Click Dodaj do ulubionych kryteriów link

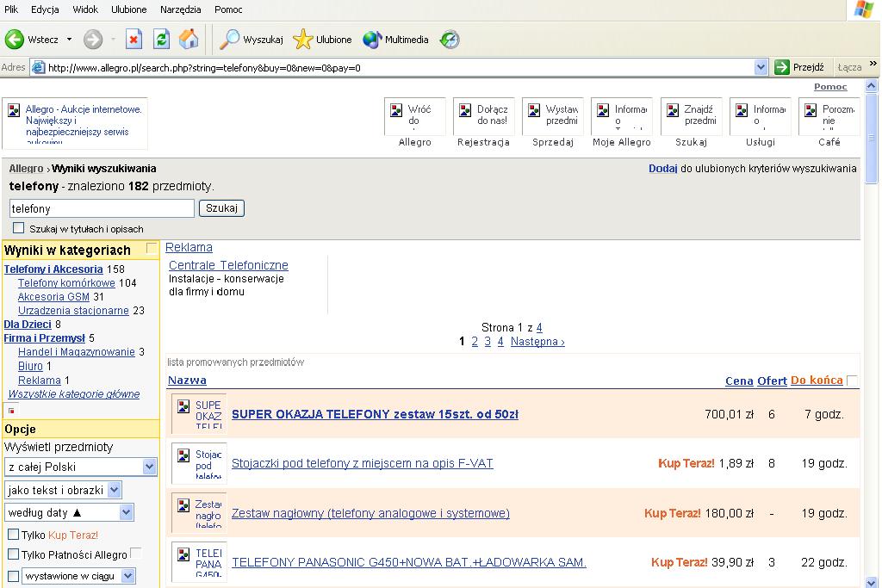point(662,169)
